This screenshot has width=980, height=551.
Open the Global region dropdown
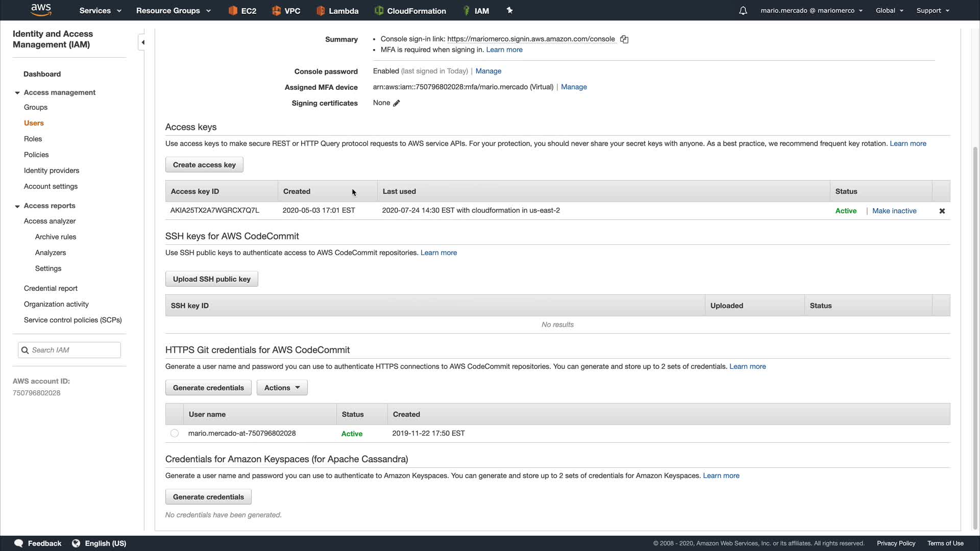889,11
